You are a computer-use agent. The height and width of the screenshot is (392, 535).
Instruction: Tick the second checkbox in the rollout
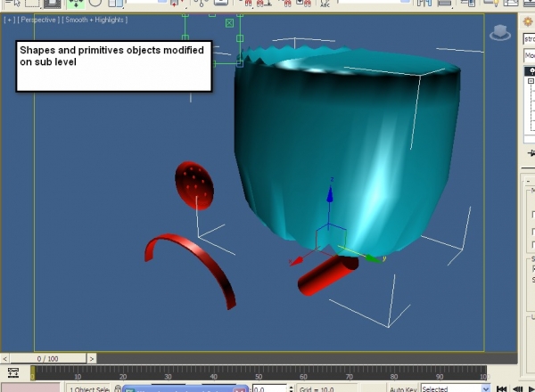coord(533,232)
